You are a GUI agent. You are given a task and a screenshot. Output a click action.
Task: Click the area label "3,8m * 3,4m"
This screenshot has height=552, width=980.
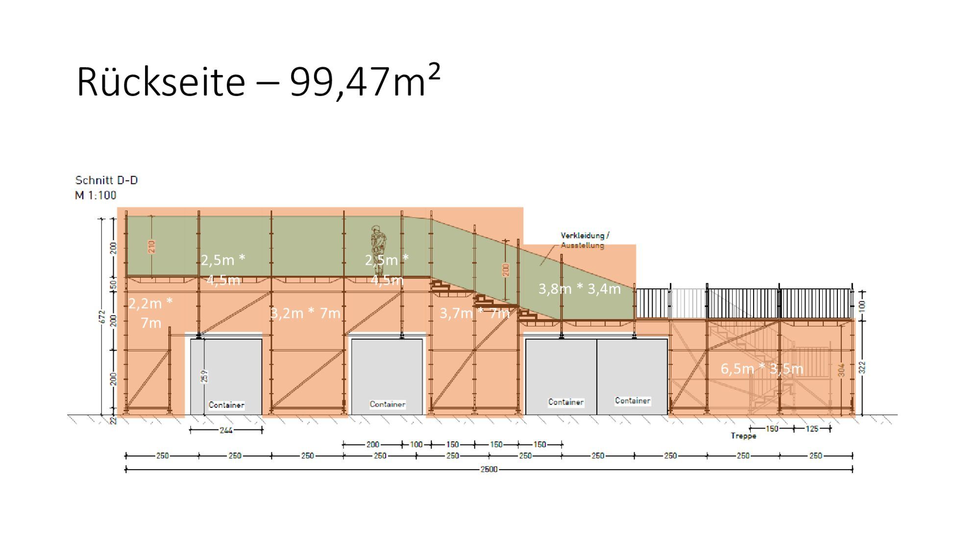pyautogui.click(x=580, y=289)
